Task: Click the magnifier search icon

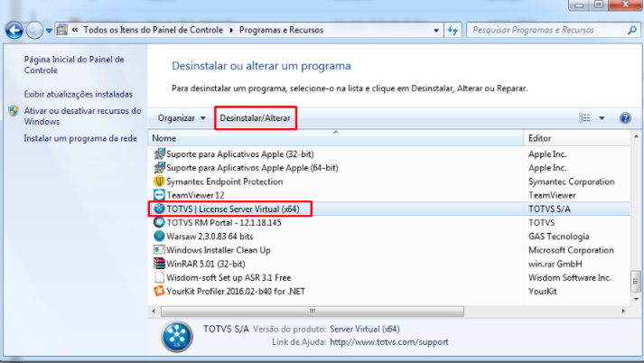Action: click(632, 30)
